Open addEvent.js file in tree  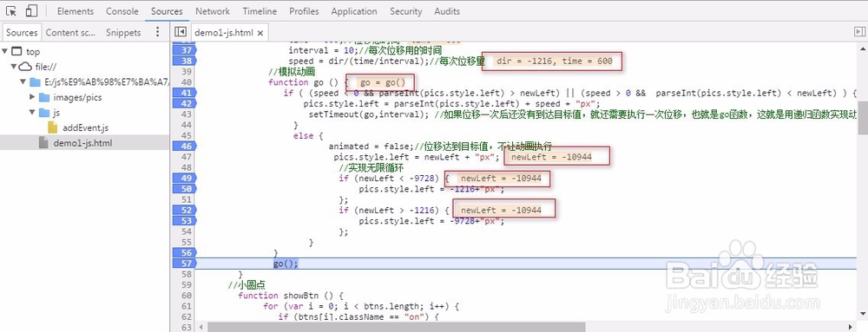click(85, 127)
